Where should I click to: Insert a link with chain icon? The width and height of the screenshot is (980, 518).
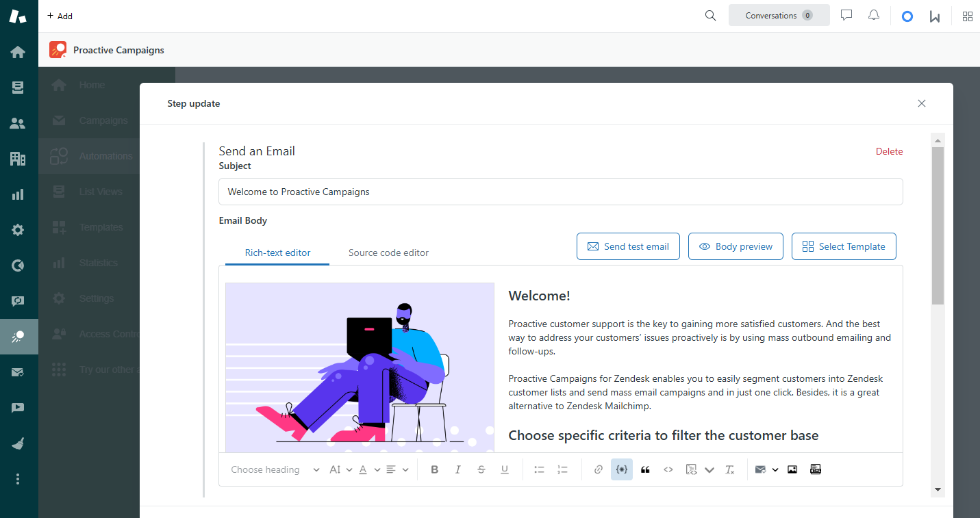[x=599, y=469]
